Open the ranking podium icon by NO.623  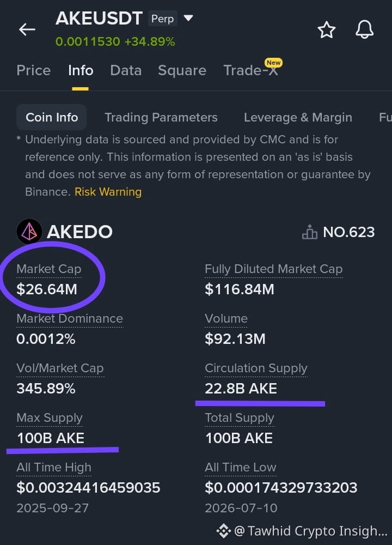tap(309, 232)
